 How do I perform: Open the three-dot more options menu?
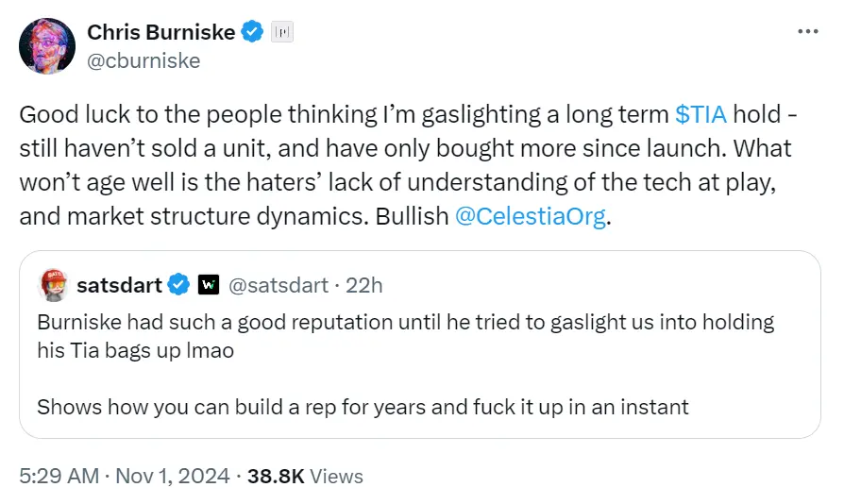coord(808,31)
